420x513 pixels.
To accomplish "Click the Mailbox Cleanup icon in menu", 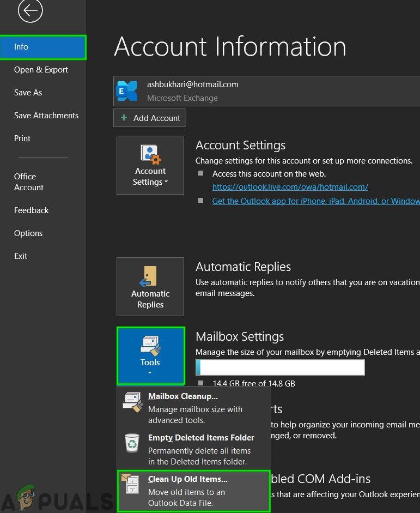I will (x=132, y=403).
